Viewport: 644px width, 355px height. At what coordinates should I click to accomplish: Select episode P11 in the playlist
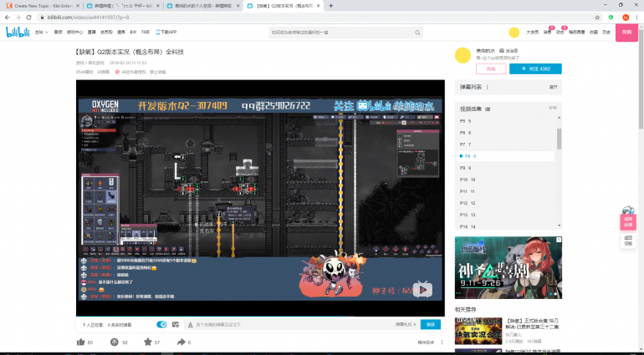coord(506,191)
